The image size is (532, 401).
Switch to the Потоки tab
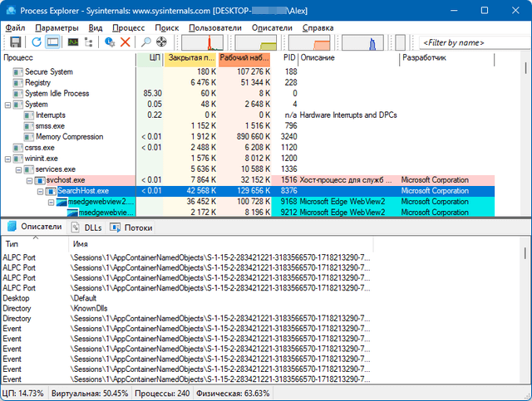pyautogui.click(x=131, y=227)
